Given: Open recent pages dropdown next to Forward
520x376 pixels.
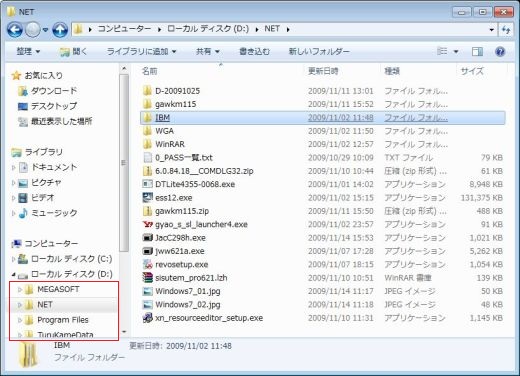Looking at the screenshot, I should [x=45, y=30].
